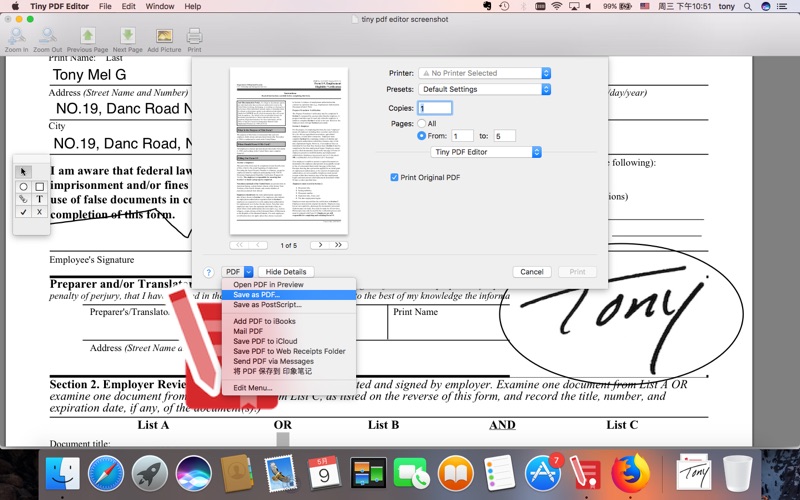Open the Help menu
Screen dimensions: 800x500
192,6
